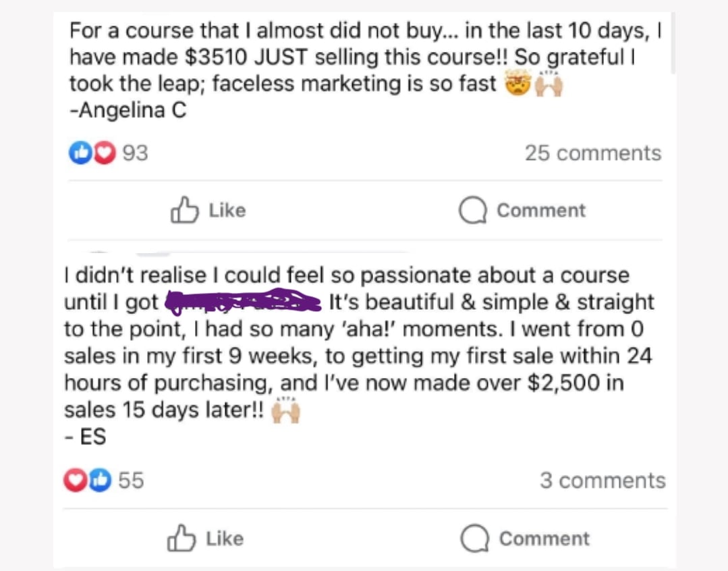Click the thumbs-up icon under the ES post
The width and height of the screenshot is (728, 571).
pos(182,539)
